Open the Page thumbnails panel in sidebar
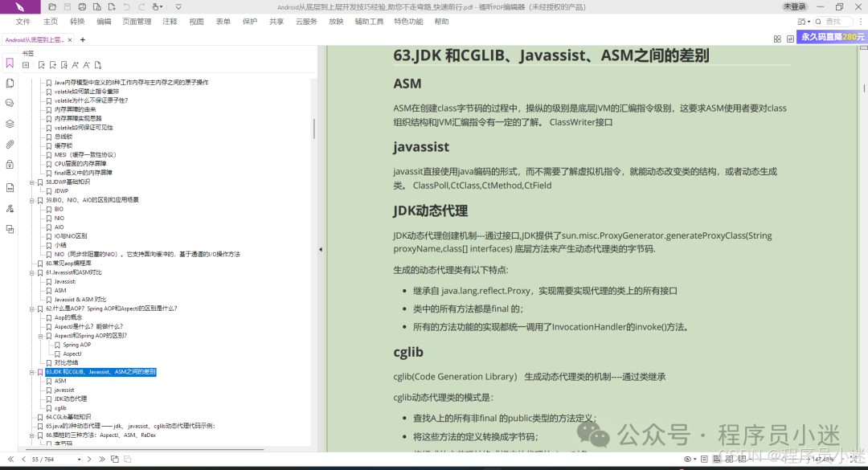 (x=10, y=83)
